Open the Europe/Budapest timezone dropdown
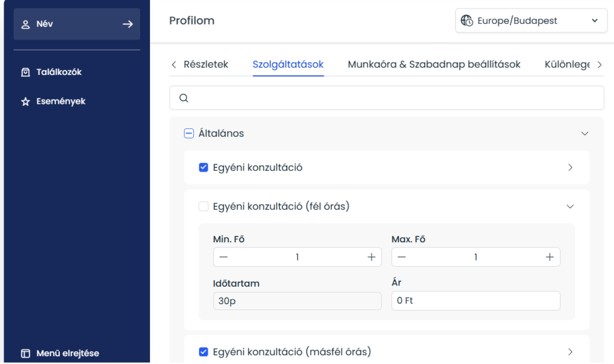This screenshot has width=614, height=364. coord(530,20)
